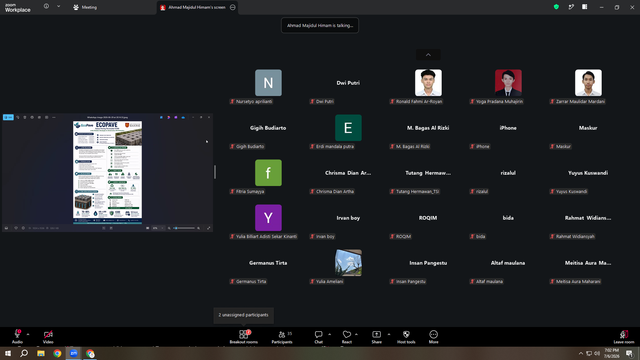The width and height of the screenshot is (640, 360).
Task: Select the Insan Pangestu participant tile
Action: pyautogui.click(x=428, y=263)
